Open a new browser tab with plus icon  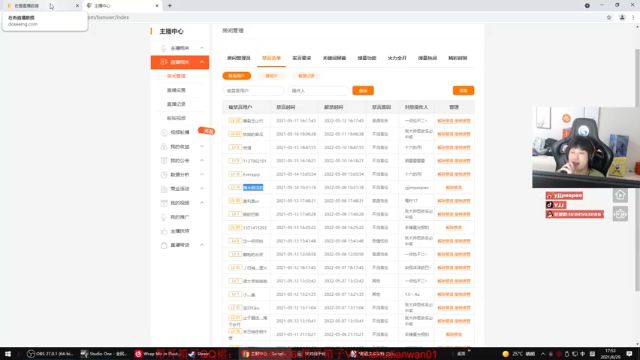[170, 6]
